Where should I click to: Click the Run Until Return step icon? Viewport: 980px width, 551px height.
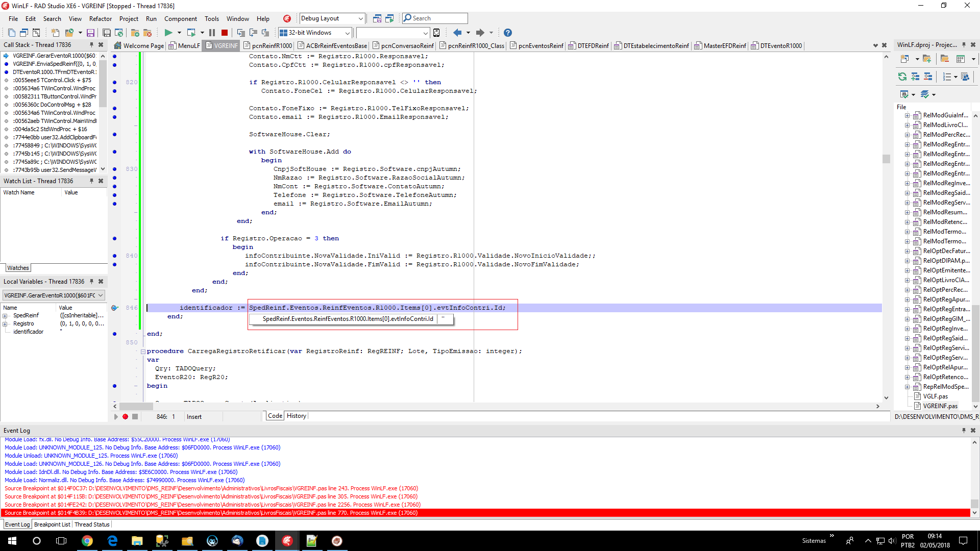[x=265, y=33]
